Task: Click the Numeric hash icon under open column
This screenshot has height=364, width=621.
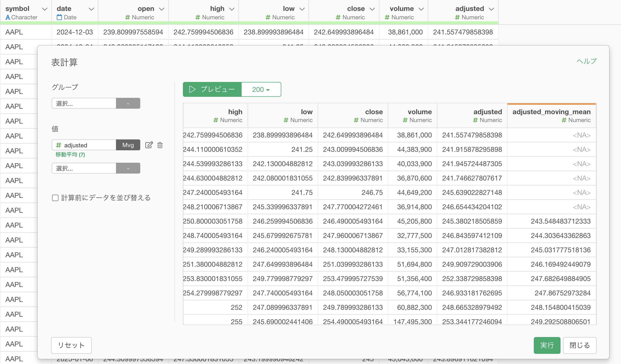Action: pyautogui.click(x=127, y=17)
